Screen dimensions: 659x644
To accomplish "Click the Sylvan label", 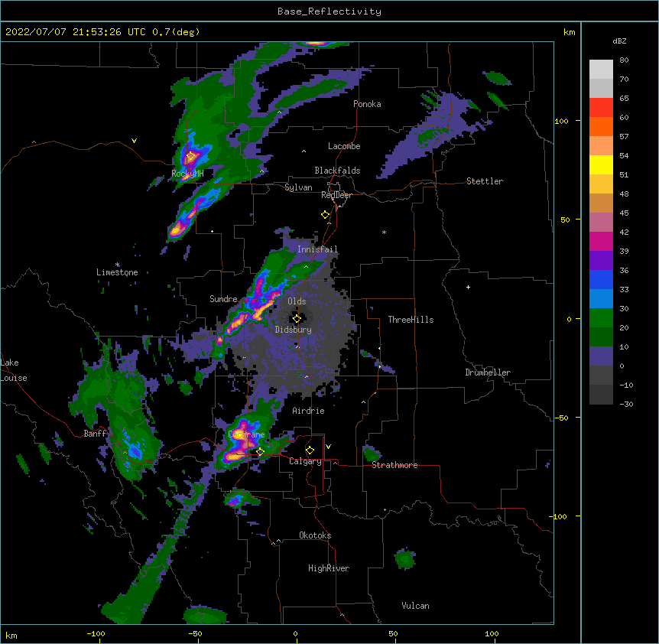I will click(x=298, y=187).
